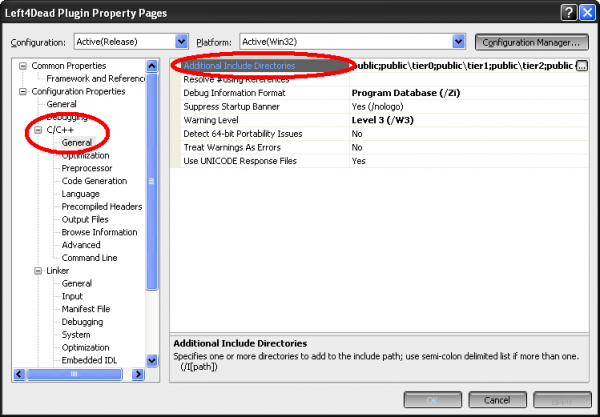Select the Output Files tree item
Screen dimensions: 600x417
pyautogui.click(x=85, y=220)
